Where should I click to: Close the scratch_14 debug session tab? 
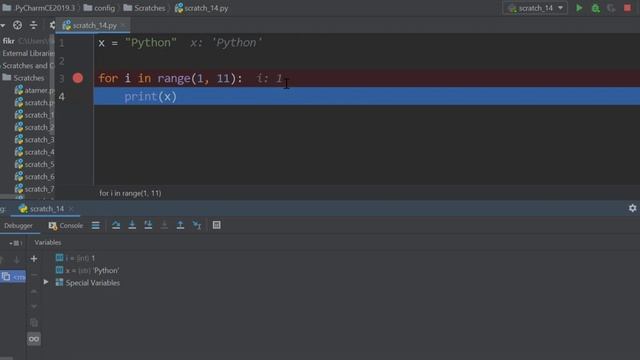pos(71,209)
